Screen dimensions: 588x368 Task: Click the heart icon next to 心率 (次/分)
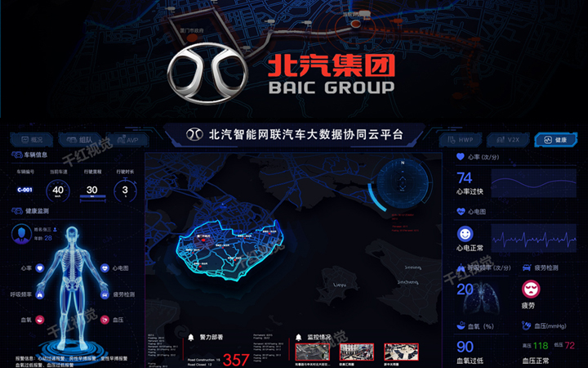pos(461,157)
